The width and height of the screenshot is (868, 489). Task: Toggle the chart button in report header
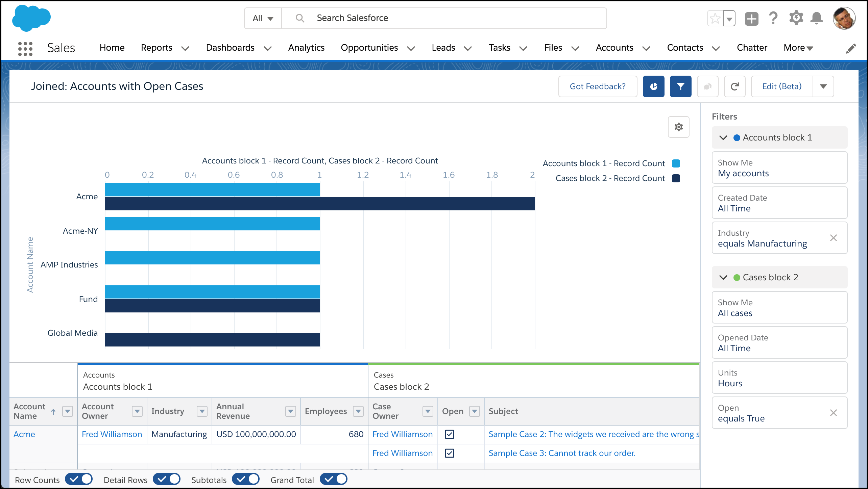point(653,86)
